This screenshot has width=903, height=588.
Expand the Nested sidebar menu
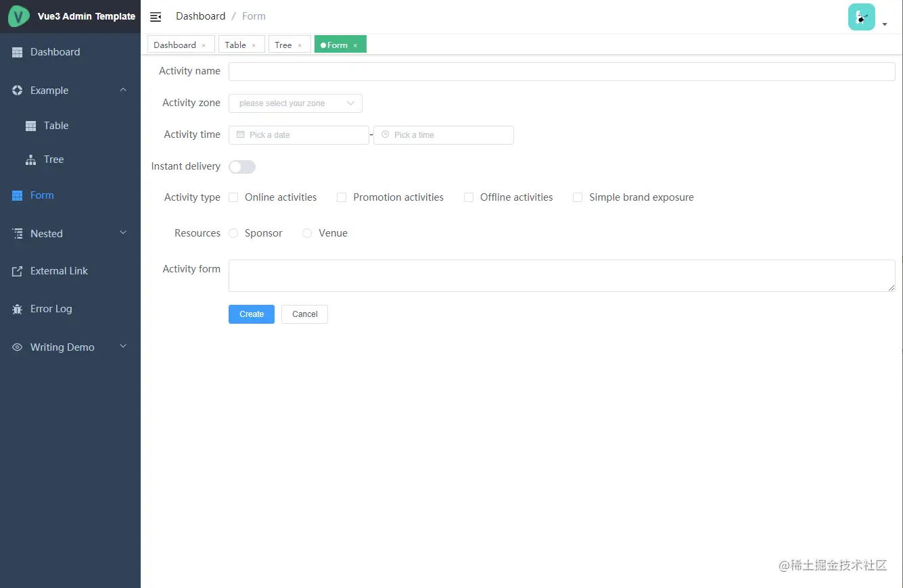122,232
